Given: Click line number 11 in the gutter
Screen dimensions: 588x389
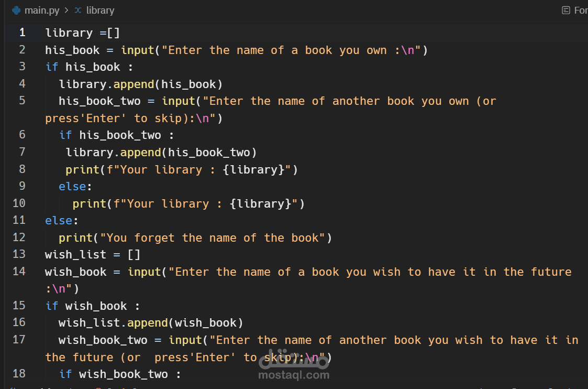Looking at the screenshot, I should click(x=19, y=220).
